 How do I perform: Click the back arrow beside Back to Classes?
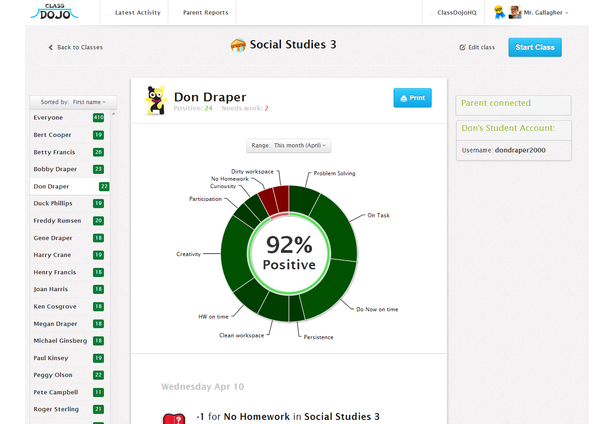51,47
